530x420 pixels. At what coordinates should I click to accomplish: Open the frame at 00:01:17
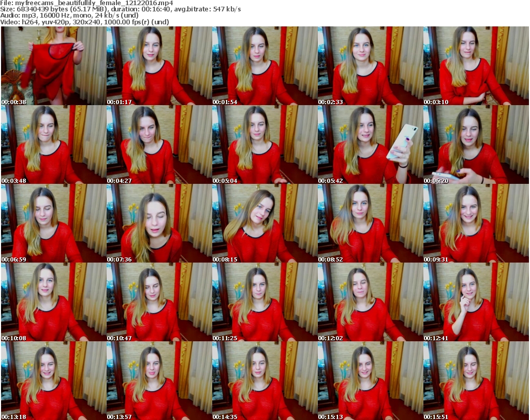[159, 66]
